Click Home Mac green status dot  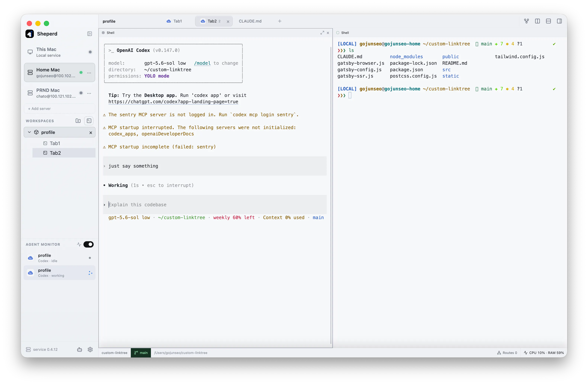pyautogui.click(x=81, y=73)
